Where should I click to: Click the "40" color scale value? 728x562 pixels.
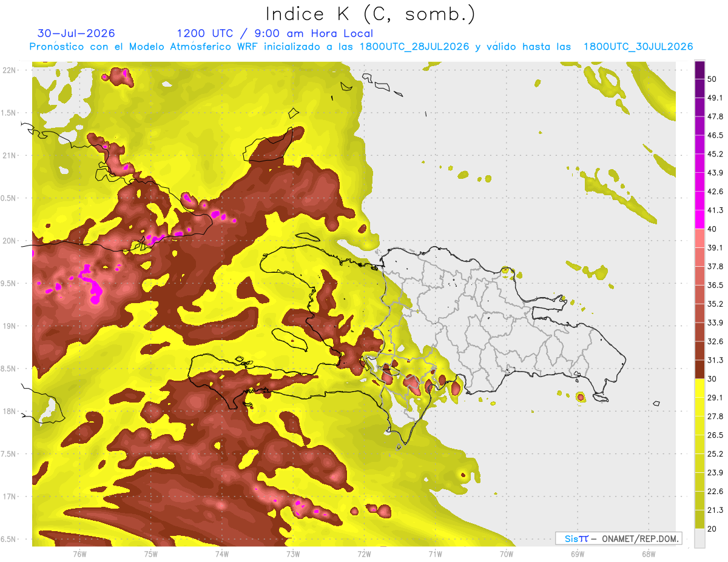[712, 229]
